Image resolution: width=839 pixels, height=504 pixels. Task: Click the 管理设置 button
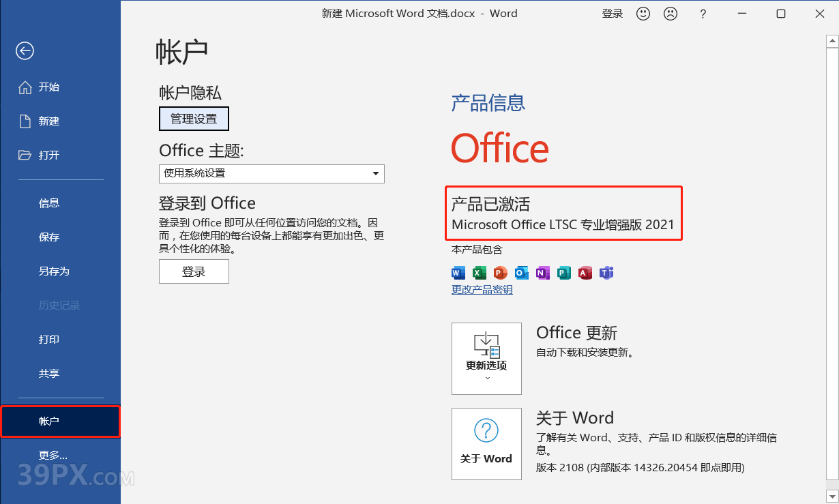(194, 119)
